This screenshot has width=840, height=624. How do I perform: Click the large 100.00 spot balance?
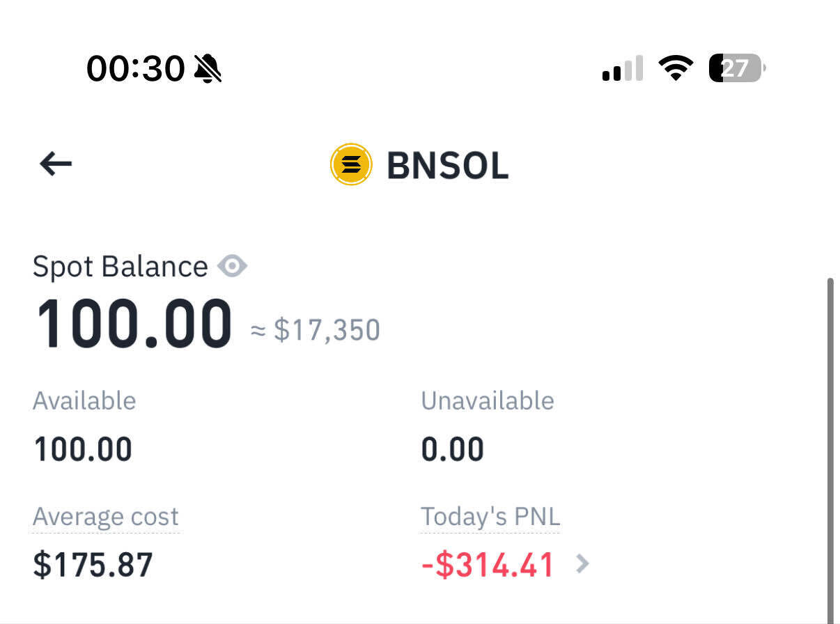(133, 325)
